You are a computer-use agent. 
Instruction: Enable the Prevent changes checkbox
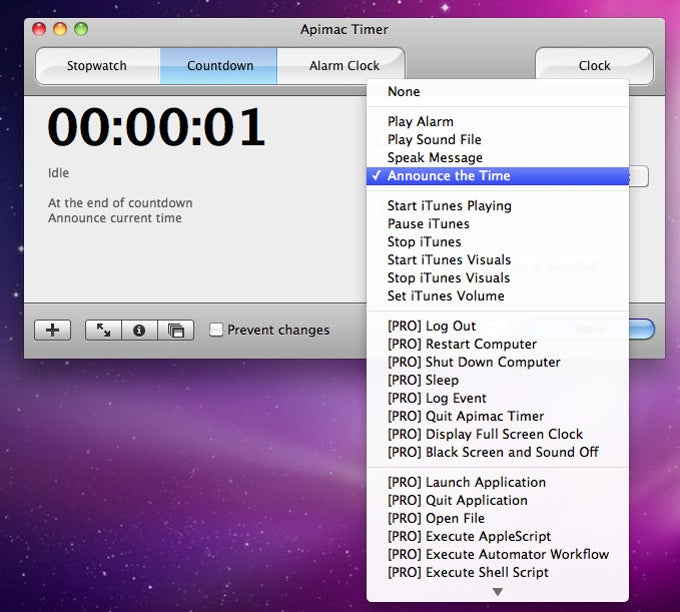[x=216, y=330]
